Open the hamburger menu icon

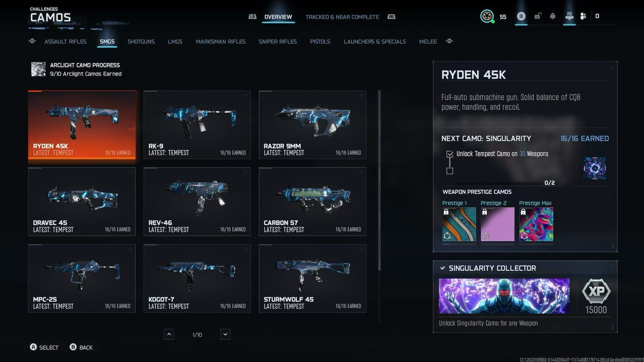pos(521,16)
